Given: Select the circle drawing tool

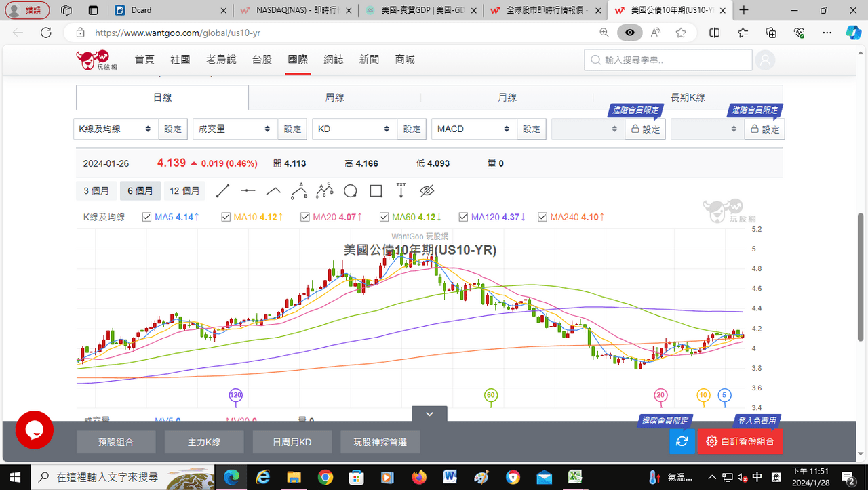Looking at the screenshot, I should [x=350, y=191].
